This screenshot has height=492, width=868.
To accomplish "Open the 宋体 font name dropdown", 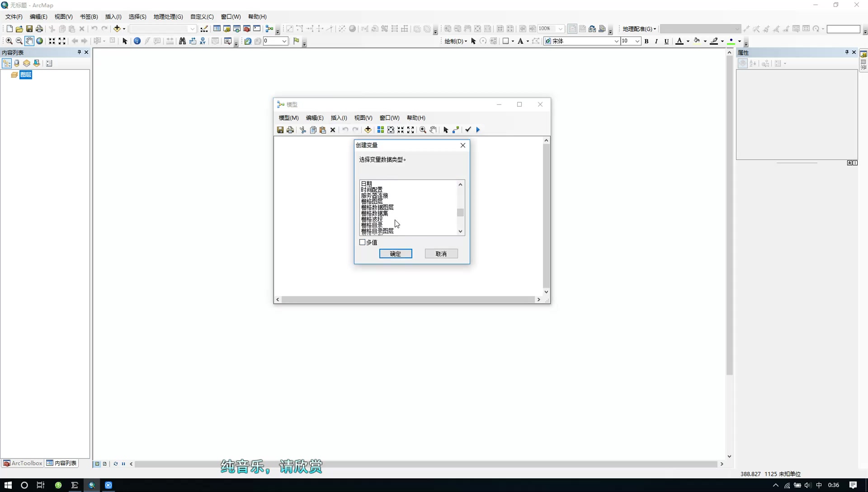I will [x=616, y=41].
